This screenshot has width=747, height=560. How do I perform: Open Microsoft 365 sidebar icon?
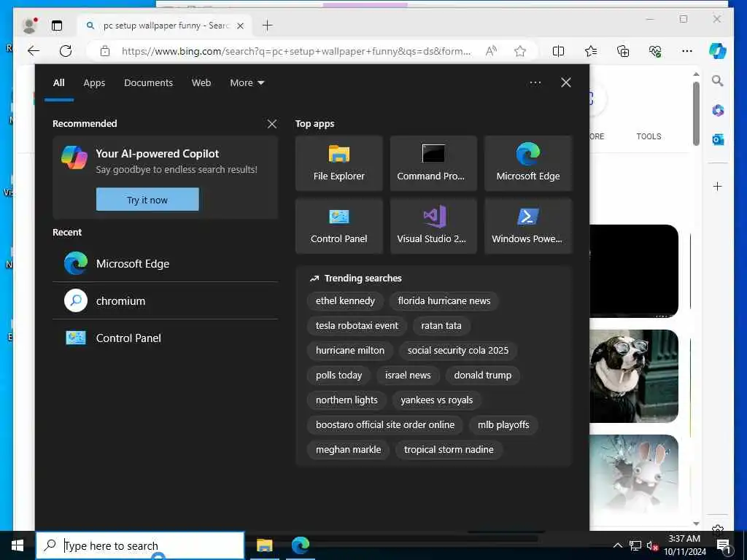point(718,111)
